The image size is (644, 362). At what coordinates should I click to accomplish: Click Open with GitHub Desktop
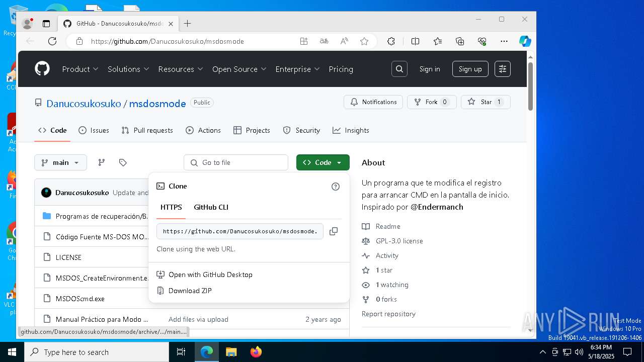(210, 275)
